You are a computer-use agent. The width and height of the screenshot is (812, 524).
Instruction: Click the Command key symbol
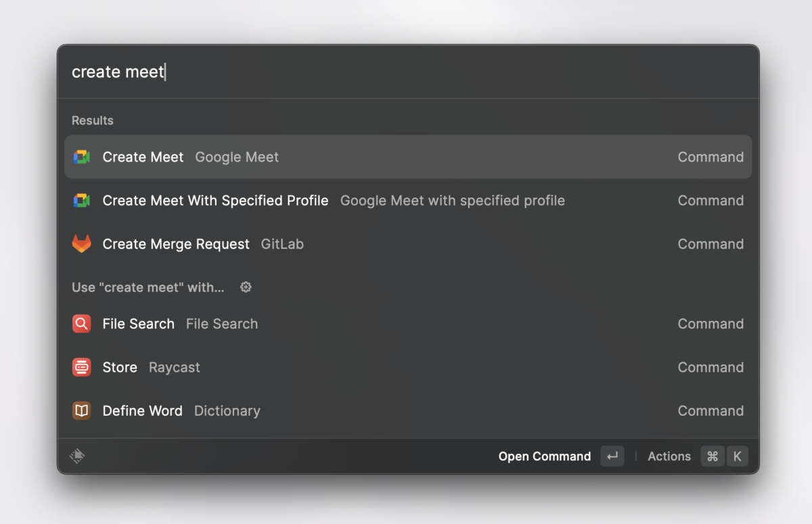(713, 456)
